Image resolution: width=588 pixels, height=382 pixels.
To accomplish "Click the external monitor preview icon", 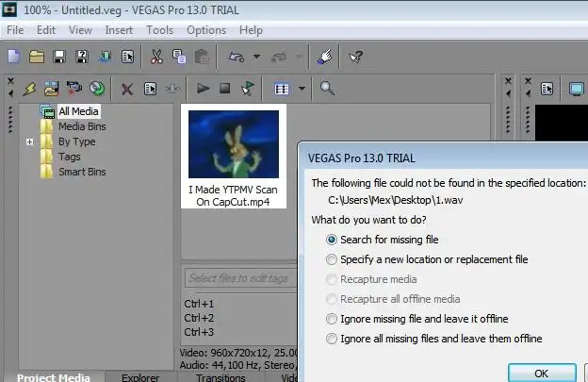I will 577,90.
